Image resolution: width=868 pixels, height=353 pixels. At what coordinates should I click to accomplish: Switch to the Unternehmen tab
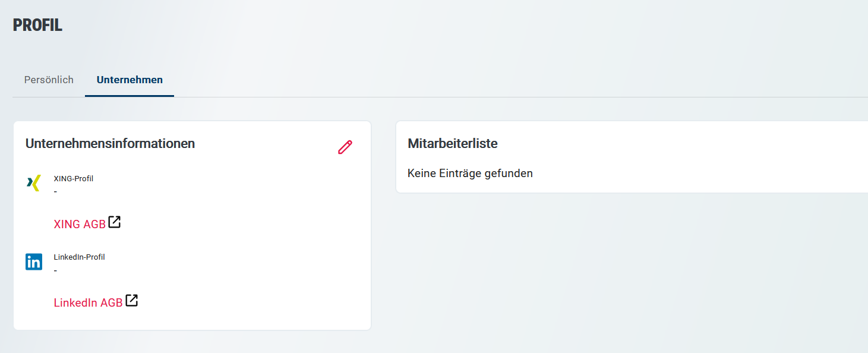(x=129, y=79)
